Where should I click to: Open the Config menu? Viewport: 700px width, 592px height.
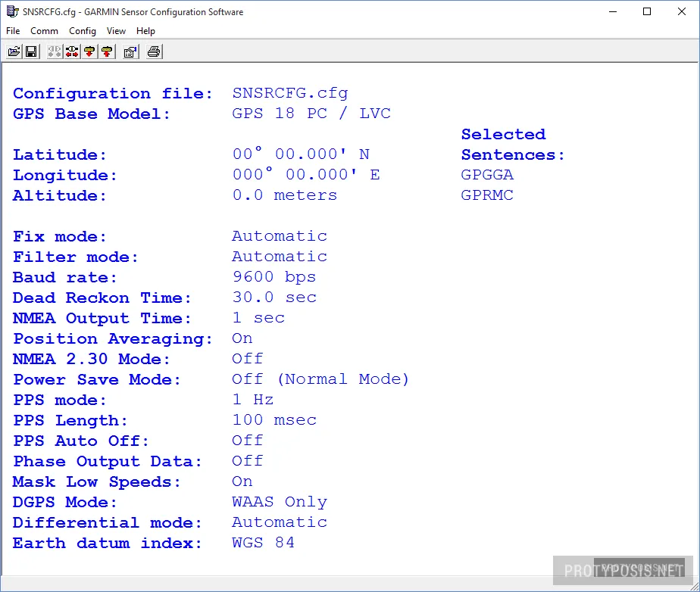pyautogui.click(x=83, y=31)
